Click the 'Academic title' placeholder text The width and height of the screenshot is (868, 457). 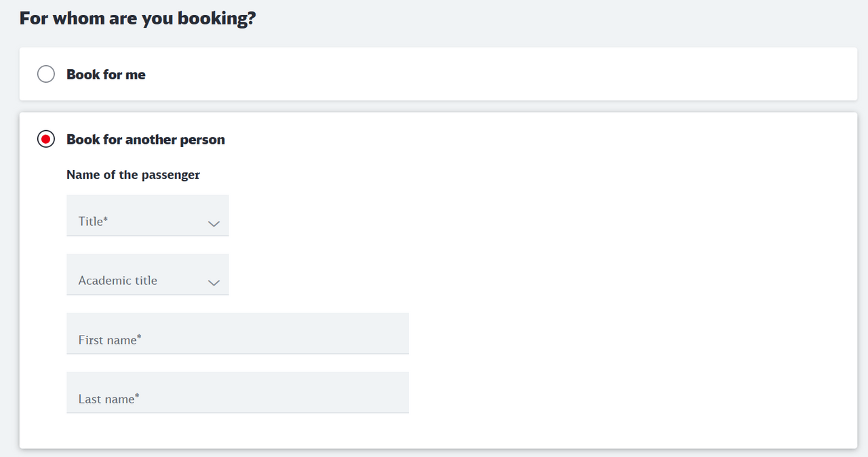tap(117, 280)
